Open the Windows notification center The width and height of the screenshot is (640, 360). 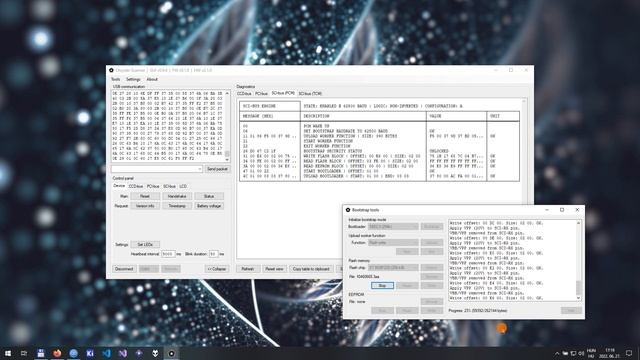629,353
